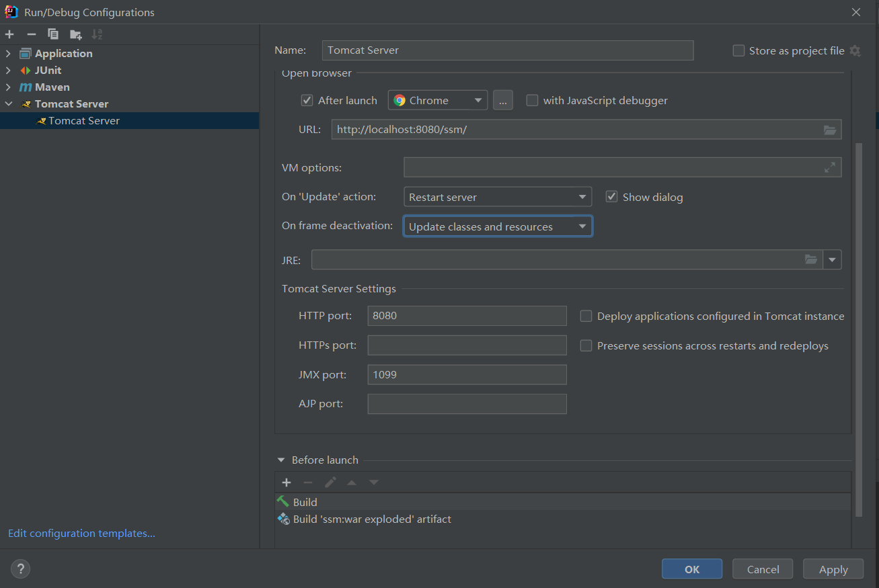
Task: Select Build 'ssm:war exploded' artifact row
Action: (563, 519)
